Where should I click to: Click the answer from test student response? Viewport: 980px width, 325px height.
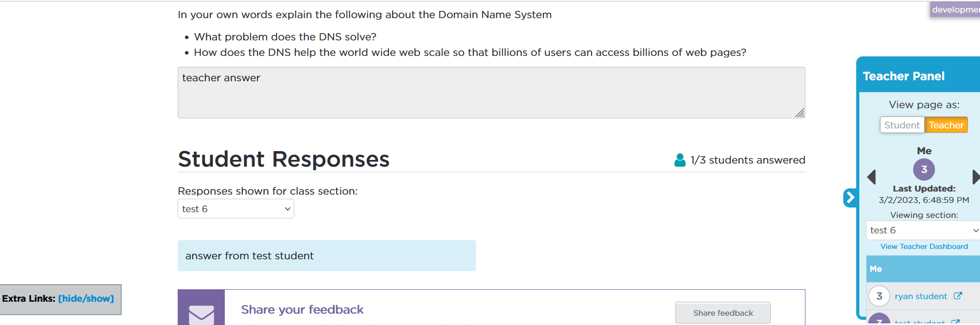326,256
